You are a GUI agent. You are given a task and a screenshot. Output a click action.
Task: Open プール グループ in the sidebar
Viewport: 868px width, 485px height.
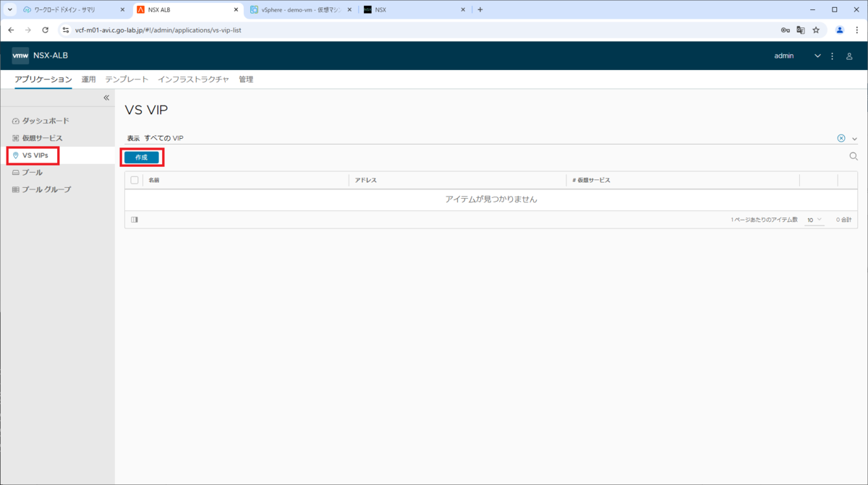click(x=41, y=189)
